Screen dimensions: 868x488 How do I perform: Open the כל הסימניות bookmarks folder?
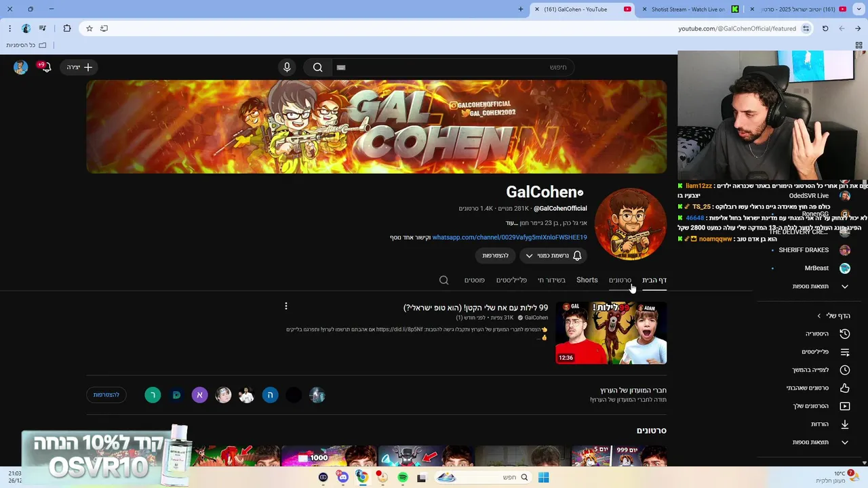point(26,45)
